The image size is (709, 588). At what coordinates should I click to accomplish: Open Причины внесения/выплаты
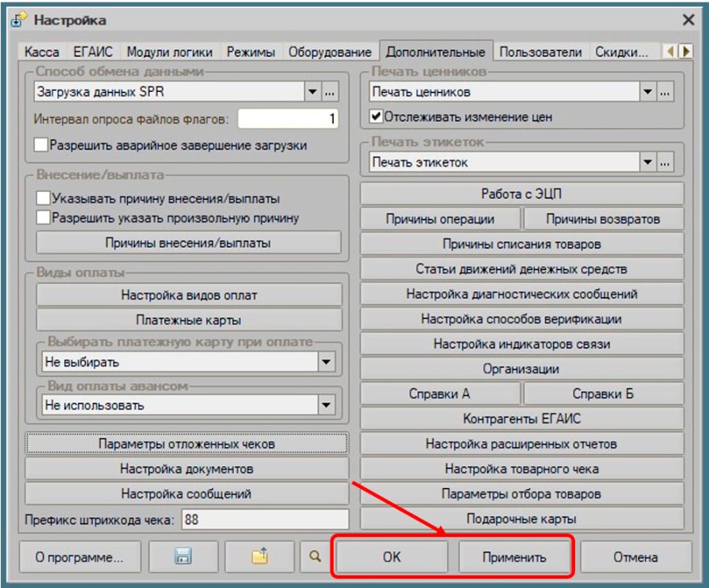point(188,242)
